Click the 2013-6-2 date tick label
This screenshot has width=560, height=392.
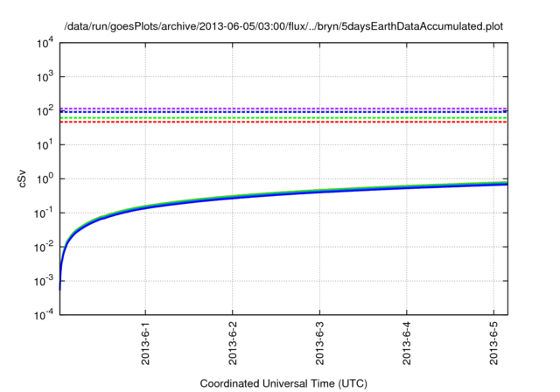point(233,343)
